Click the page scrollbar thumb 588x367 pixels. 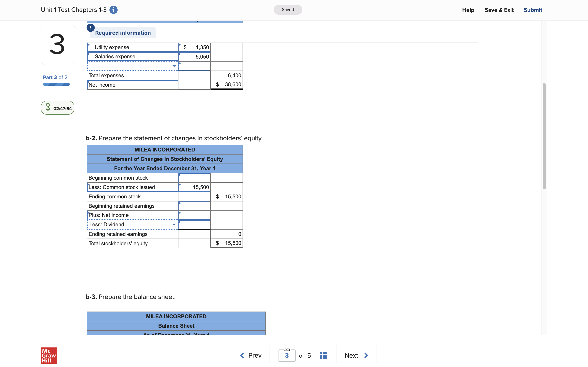(544, 136)
